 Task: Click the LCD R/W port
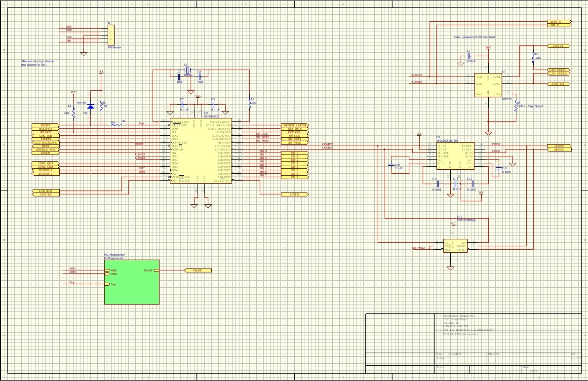[x=45, y=191]
